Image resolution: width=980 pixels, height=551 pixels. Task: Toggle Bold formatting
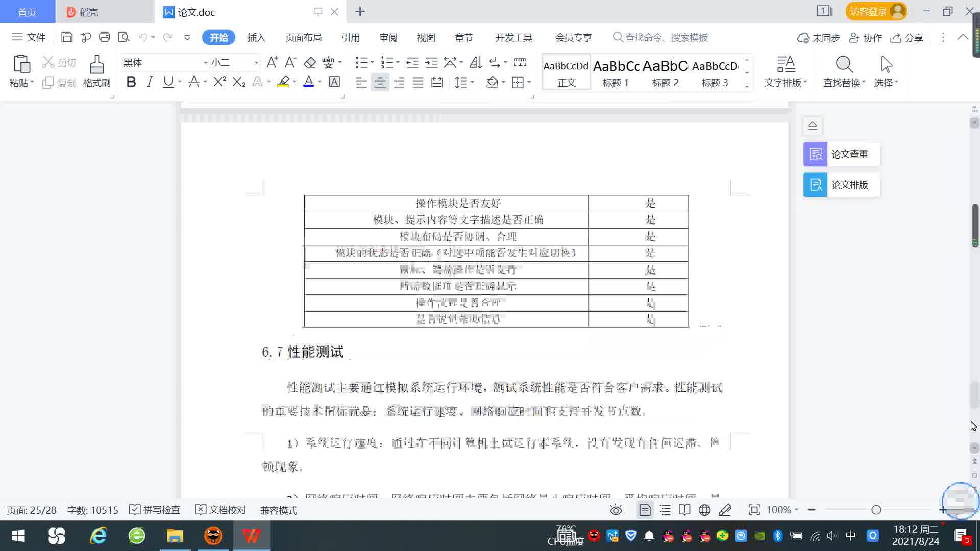[x=131, y=82]
